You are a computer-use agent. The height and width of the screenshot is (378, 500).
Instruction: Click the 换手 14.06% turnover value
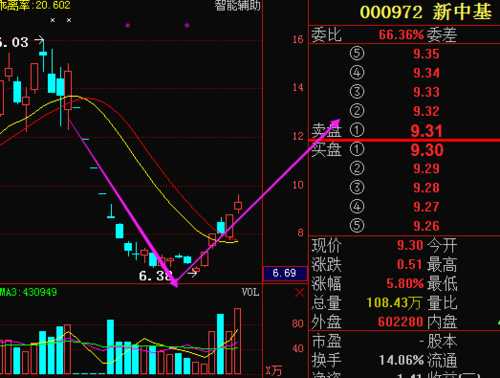pos(401,360)
